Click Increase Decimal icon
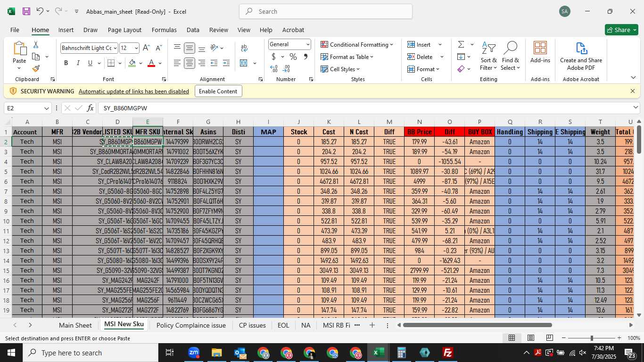644x362 pixels. pyautogui.click(x=273, y=69)
